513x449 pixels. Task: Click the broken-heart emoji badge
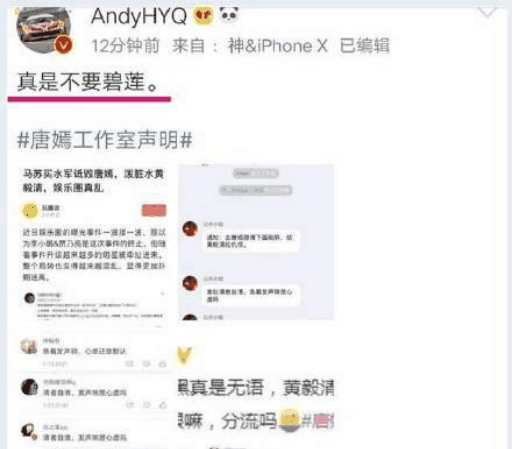(x=203, y=15)
